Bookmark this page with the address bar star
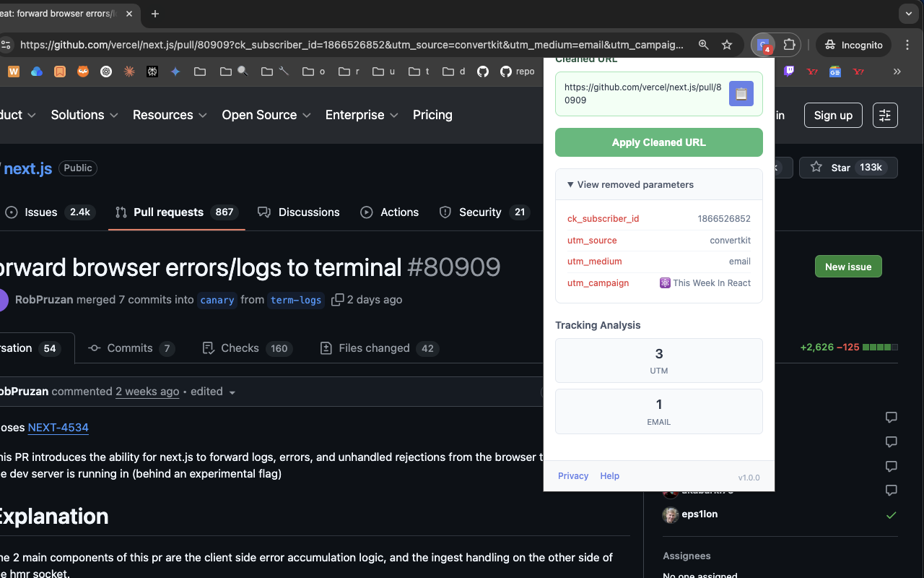 click(x=727, y=44)
